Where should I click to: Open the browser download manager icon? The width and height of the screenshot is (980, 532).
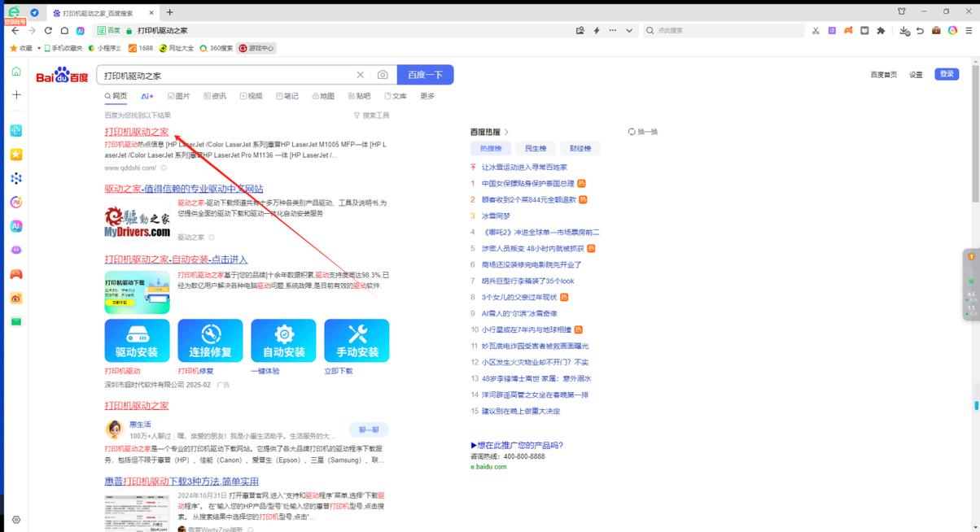(x=904, y=30)
